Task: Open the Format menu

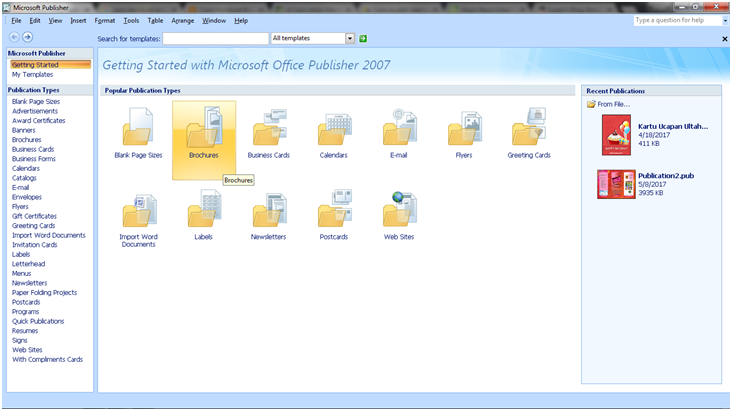Action: tap(105, 21)
